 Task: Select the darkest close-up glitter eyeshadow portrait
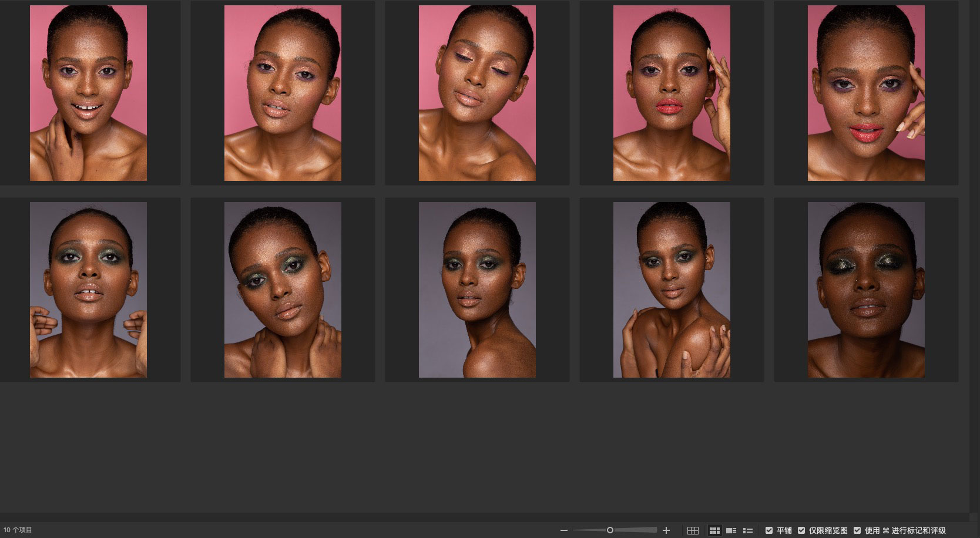coord(866,290)
